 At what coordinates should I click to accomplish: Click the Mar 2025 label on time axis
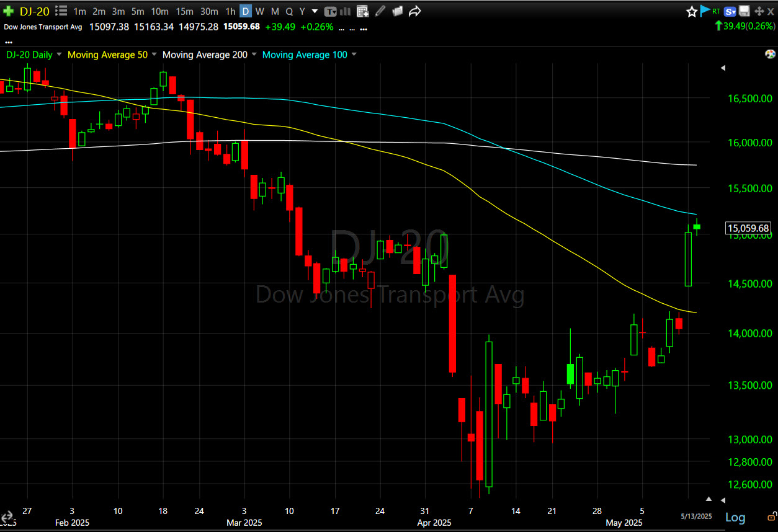[244, 522]
